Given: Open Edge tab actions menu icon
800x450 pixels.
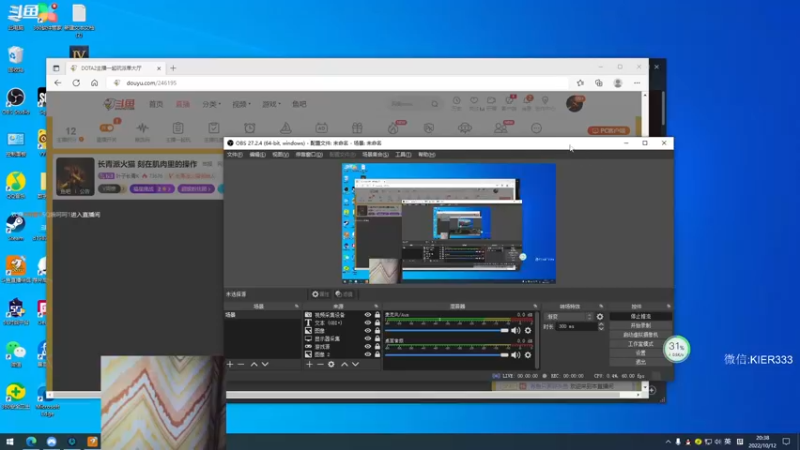Looking at the screenshot, I should (x=56, y=68).
